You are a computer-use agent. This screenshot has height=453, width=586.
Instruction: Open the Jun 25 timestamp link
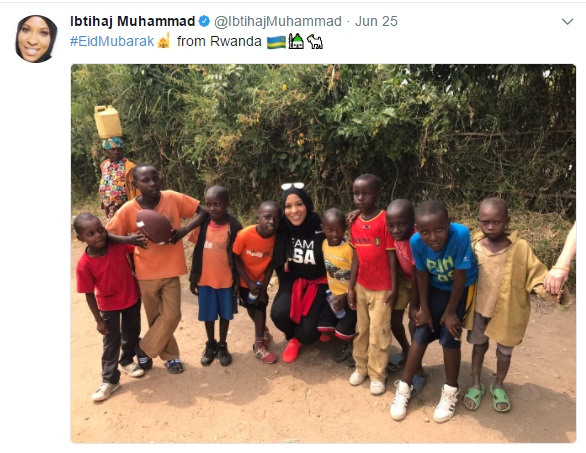376,21
